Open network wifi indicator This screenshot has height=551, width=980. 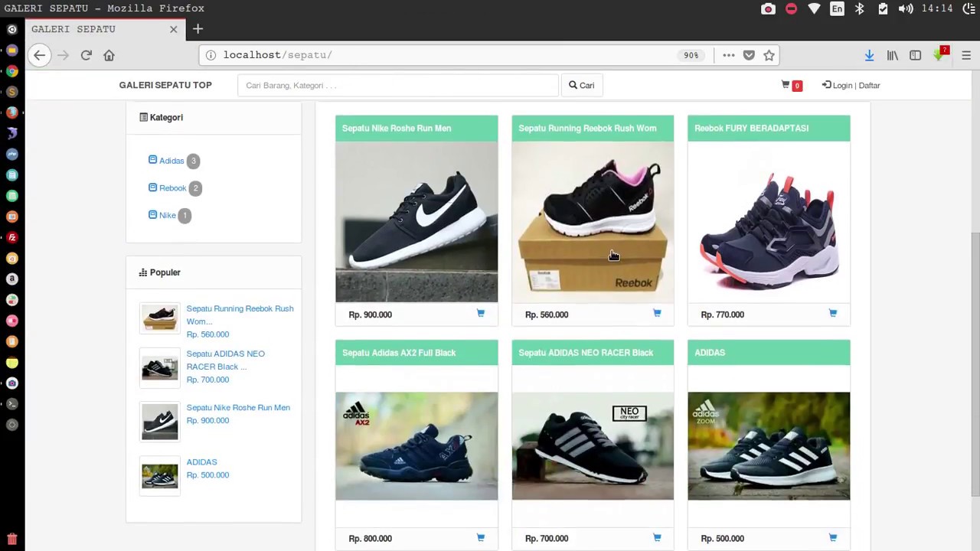[x=814, y=8]
